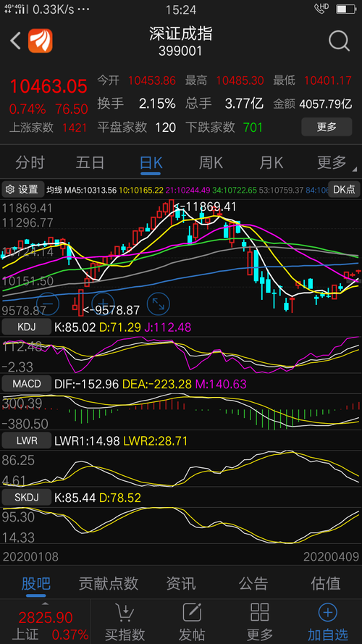This screenshot has height=644, width=362.
Task: Tap the 加自选 label
Action: click(328, 634)
